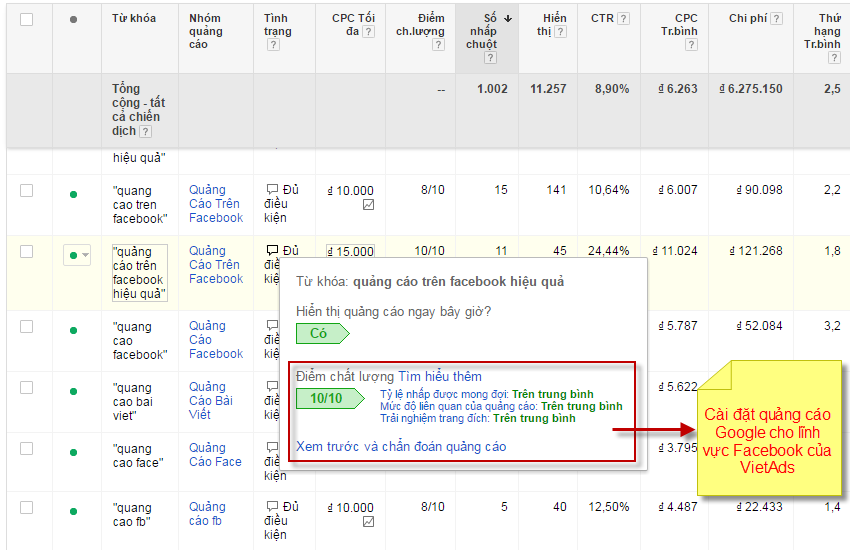Screen dimensions: 850x550
Task: Click cost value 90.098
Action: coord(759,190)
